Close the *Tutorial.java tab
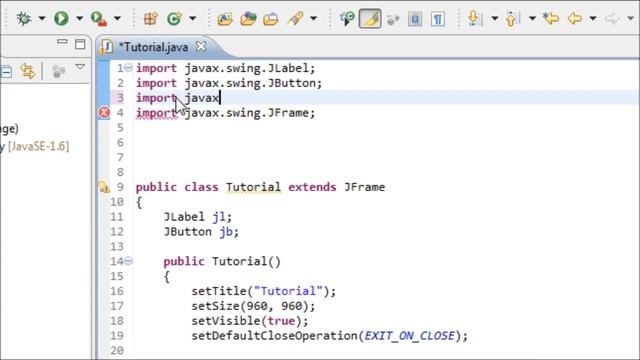 click(201, 47)
